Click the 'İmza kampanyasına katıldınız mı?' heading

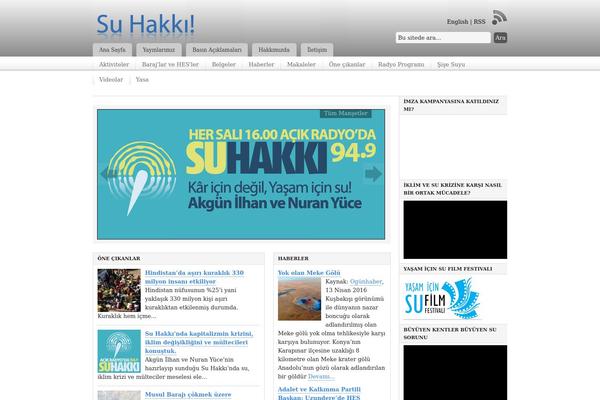pos(451,105)
